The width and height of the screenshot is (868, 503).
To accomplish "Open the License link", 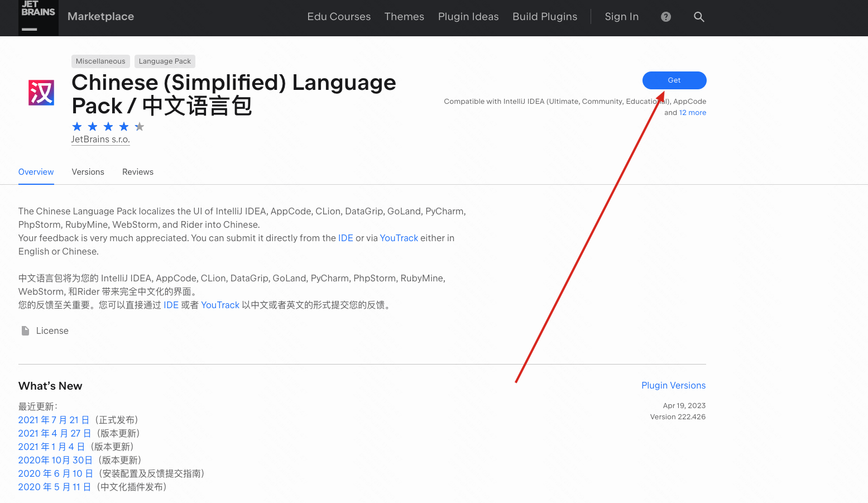I will [52, 330].
